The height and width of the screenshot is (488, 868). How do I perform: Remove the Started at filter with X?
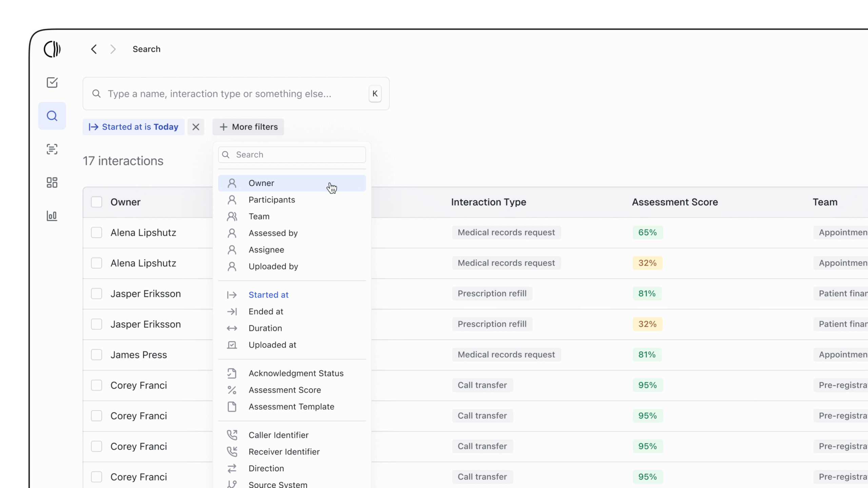pos(196,127)
